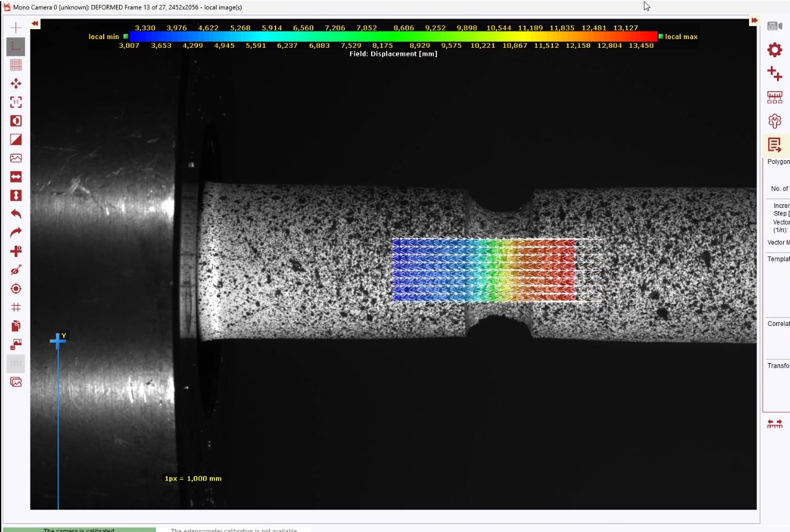790x532 pixels.
Task: Select the four-arrow pan tool
Action: [16, 83]
